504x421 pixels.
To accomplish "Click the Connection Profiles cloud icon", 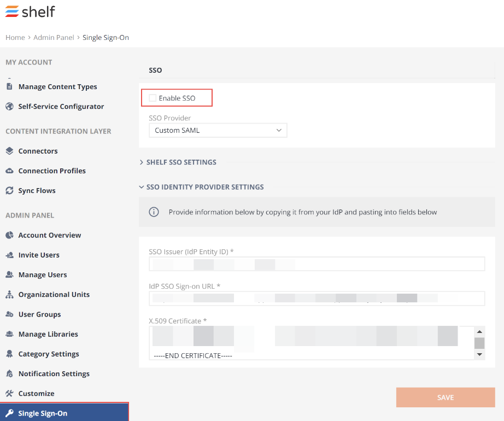I will [x=10, y=171].
